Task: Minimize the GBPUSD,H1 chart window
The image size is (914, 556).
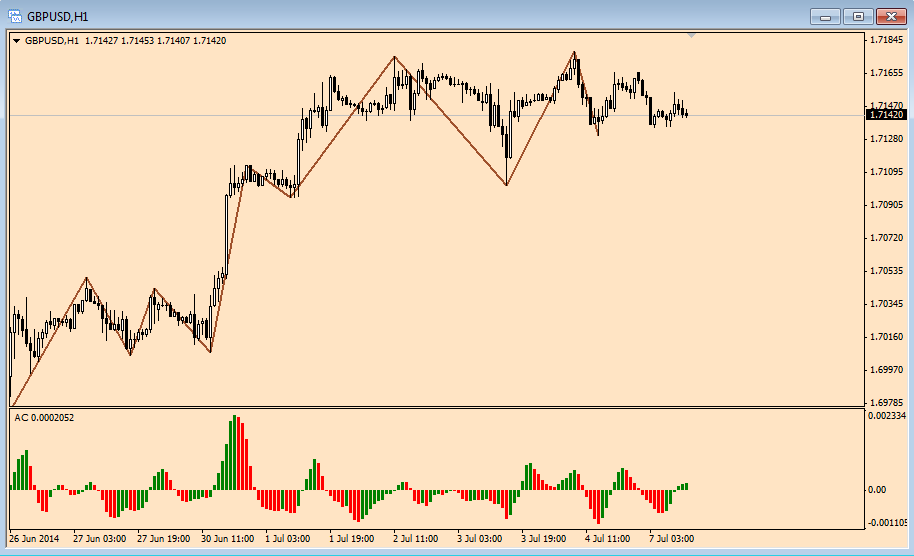Action: tap(825, 17)
